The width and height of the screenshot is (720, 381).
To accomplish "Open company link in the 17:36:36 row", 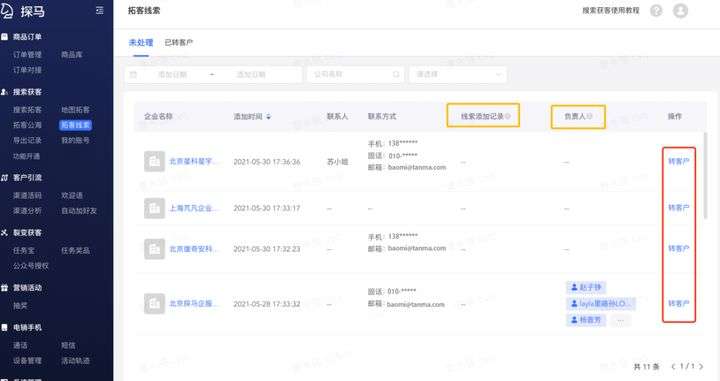I will [194, 161].
